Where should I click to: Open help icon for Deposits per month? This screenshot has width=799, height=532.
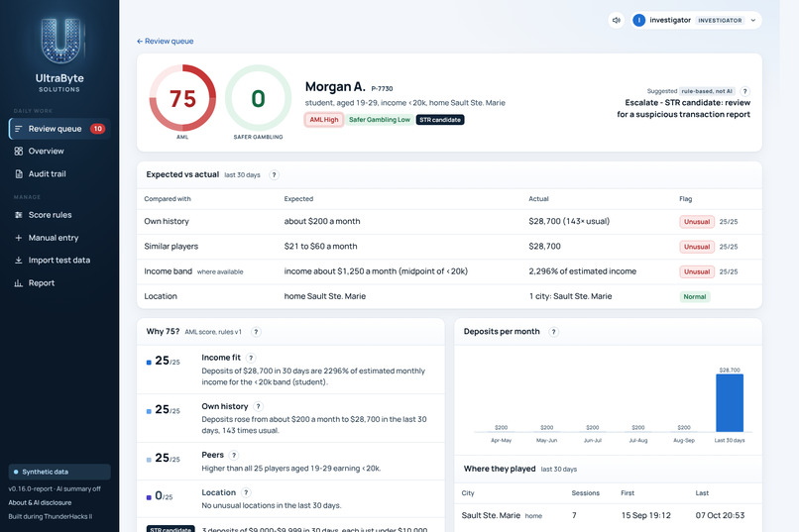tap(553, 332)
